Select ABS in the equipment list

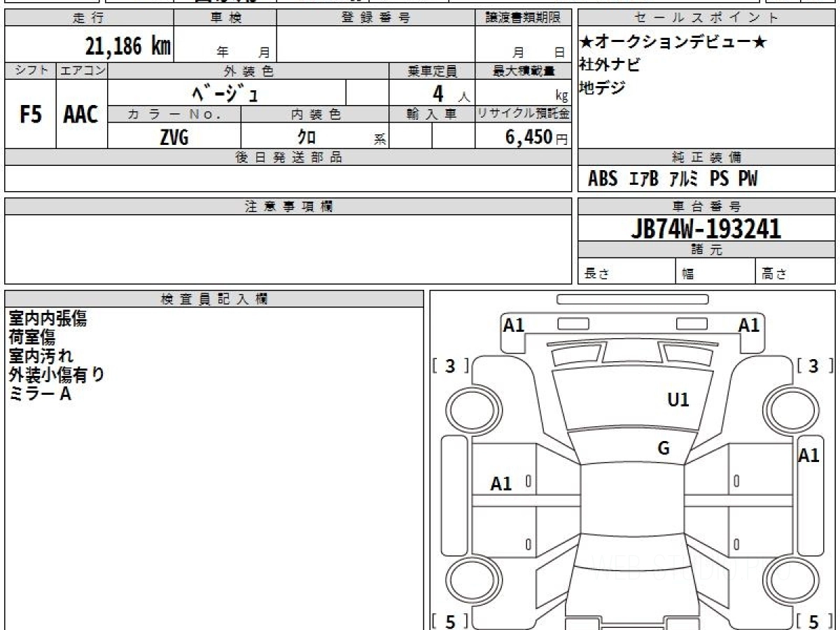[603, 179]
